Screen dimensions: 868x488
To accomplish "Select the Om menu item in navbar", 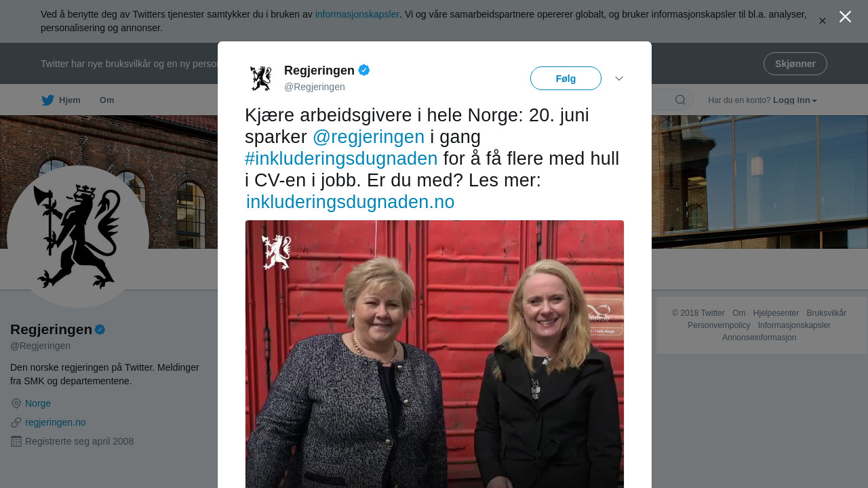I will [x=106, y=100].
